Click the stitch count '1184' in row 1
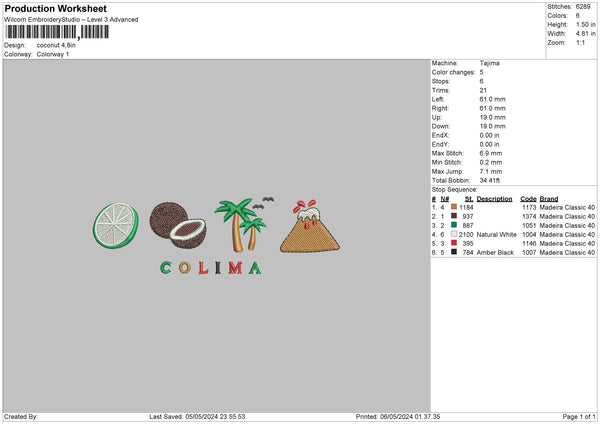600x424 pixels. pos(466,207)
